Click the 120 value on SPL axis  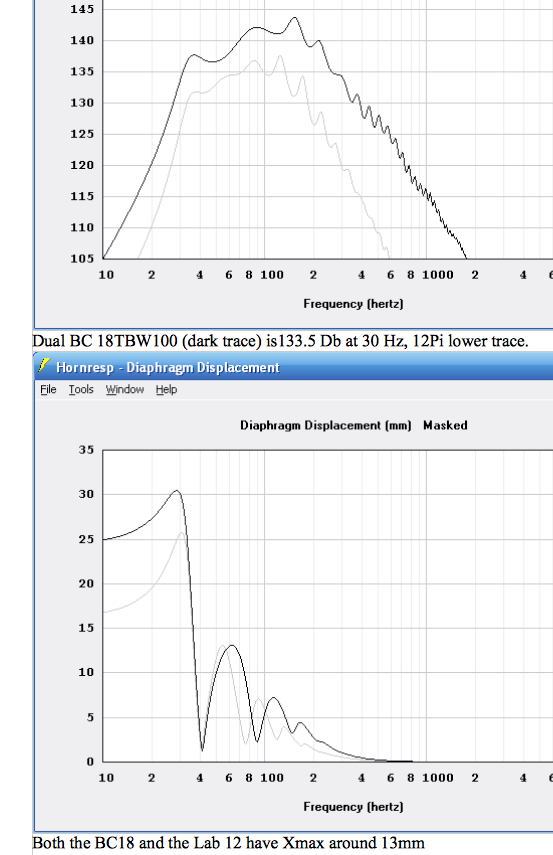(82, 165)
